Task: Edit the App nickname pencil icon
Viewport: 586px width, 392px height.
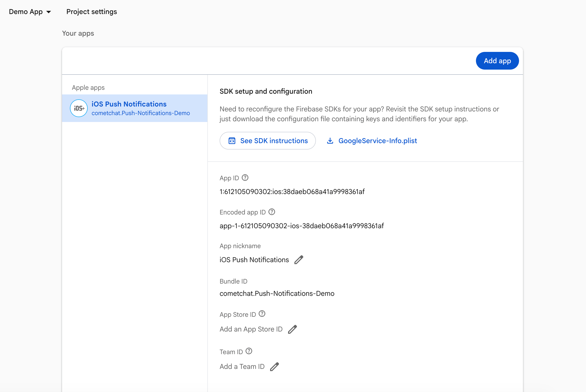Action: tap(299, 260)
